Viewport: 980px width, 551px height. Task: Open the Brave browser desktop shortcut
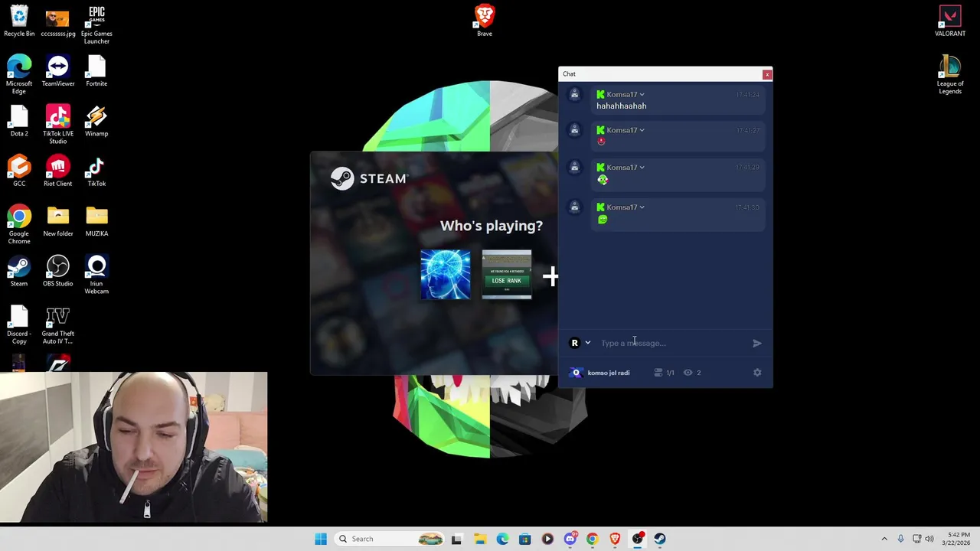[485, 21]
